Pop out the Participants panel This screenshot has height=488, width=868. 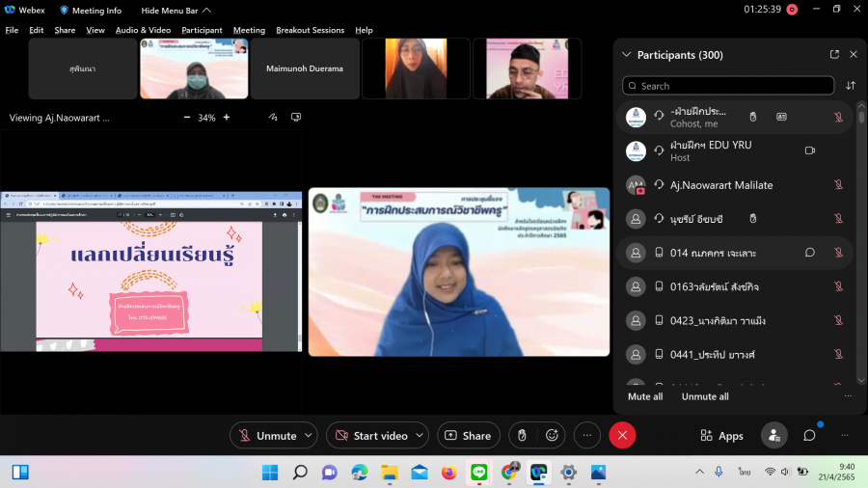[834, 55]
